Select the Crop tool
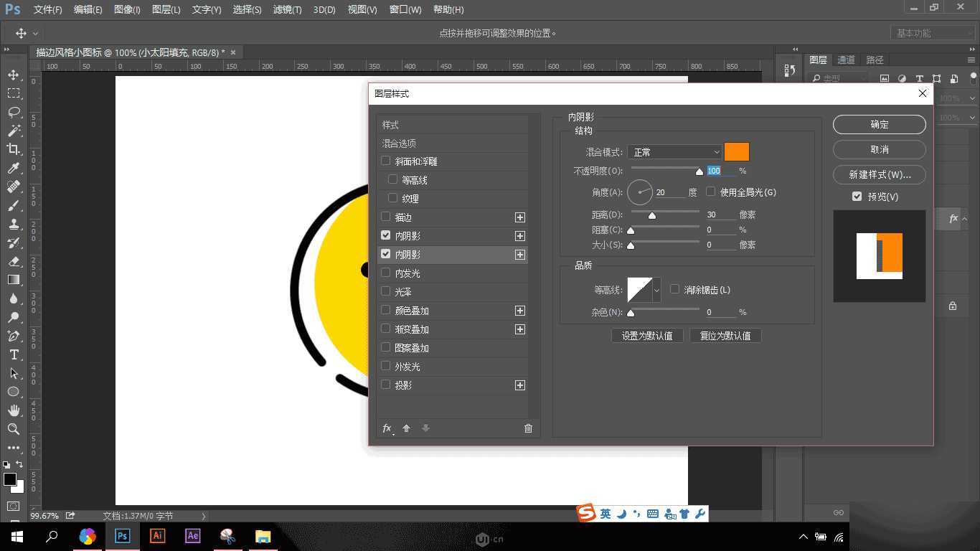 point(13,149)
